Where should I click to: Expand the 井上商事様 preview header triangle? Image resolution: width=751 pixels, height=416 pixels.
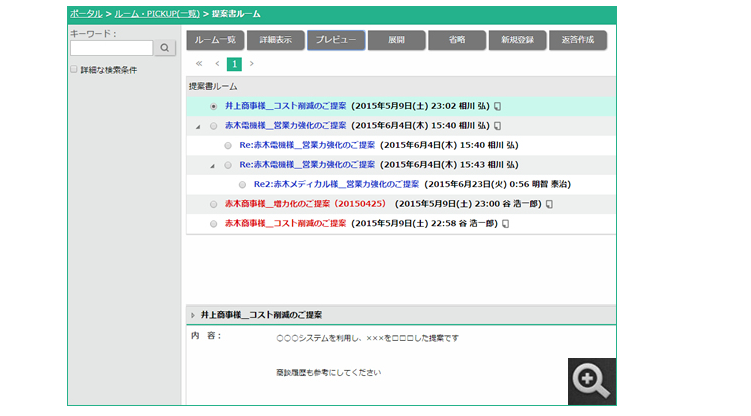tap(193, 315)
